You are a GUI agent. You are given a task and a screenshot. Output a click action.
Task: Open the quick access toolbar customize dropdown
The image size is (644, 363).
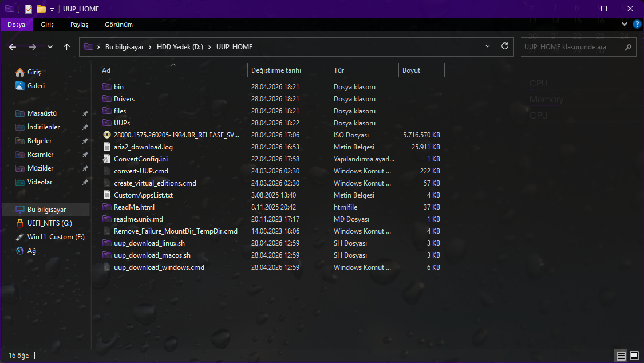coord(52,9)
